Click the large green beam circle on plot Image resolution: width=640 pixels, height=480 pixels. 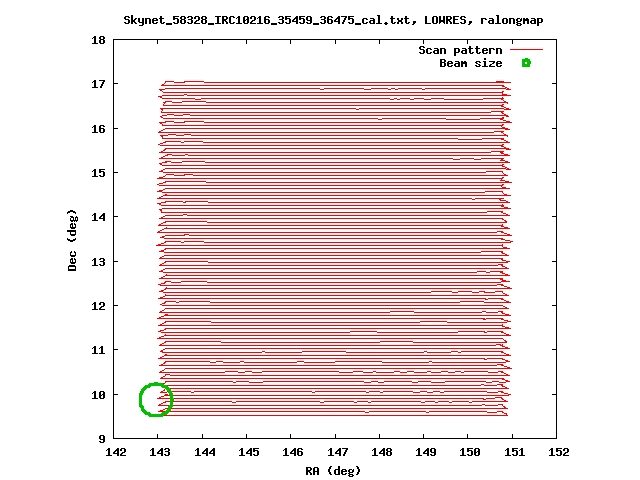point(156,400)
